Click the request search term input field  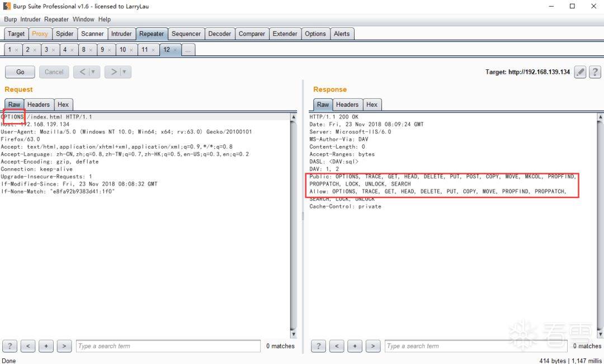tap(168, 346)
